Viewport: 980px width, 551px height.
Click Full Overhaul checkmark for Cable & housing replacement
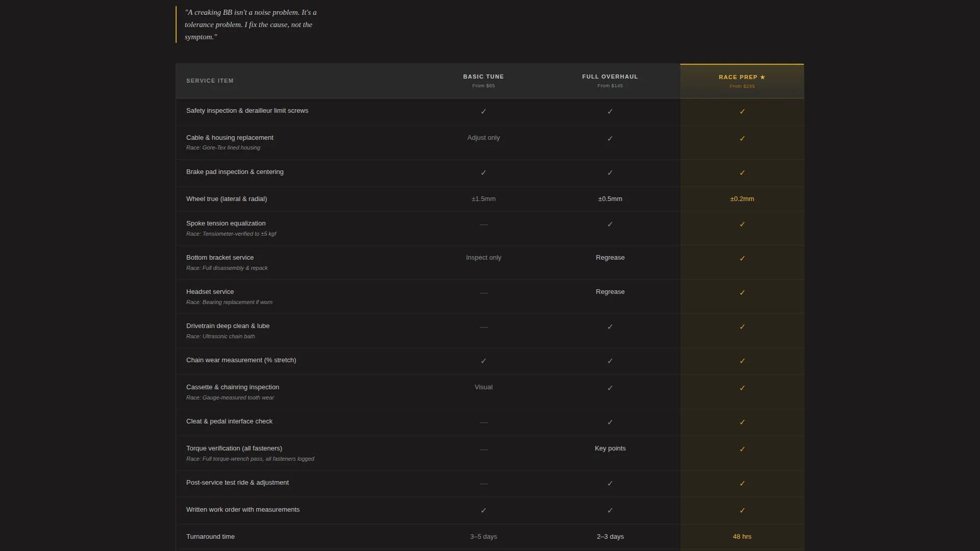pyautogui.click(x=610, y=138)
